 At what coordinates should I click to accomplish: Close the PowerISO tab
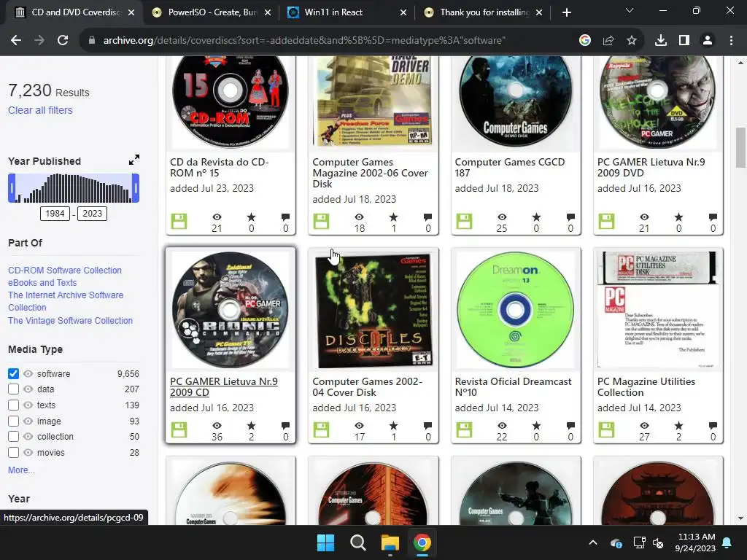(268, 12)
